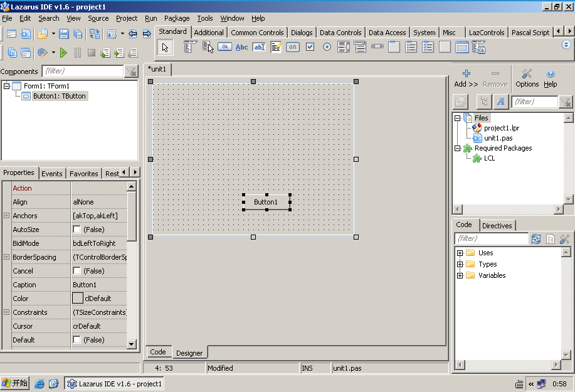Open the Project menu

[127, 18]
